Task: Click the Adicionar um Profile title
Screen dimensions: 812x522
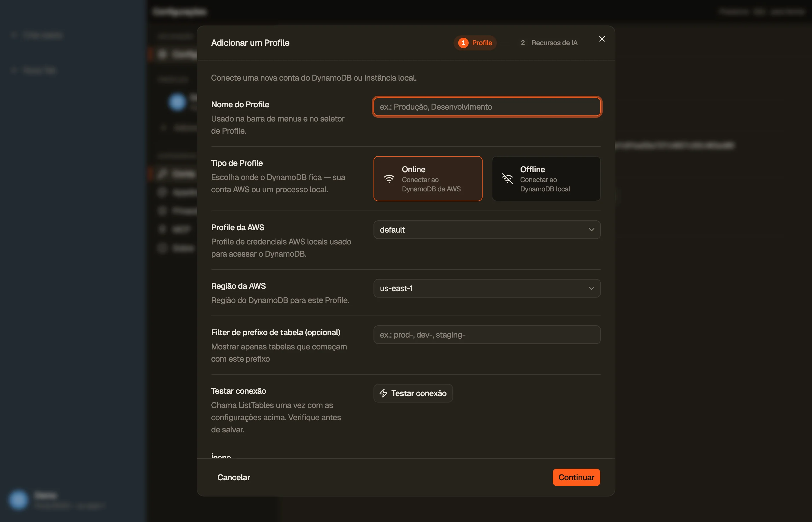Action: (x=250, y=43)
